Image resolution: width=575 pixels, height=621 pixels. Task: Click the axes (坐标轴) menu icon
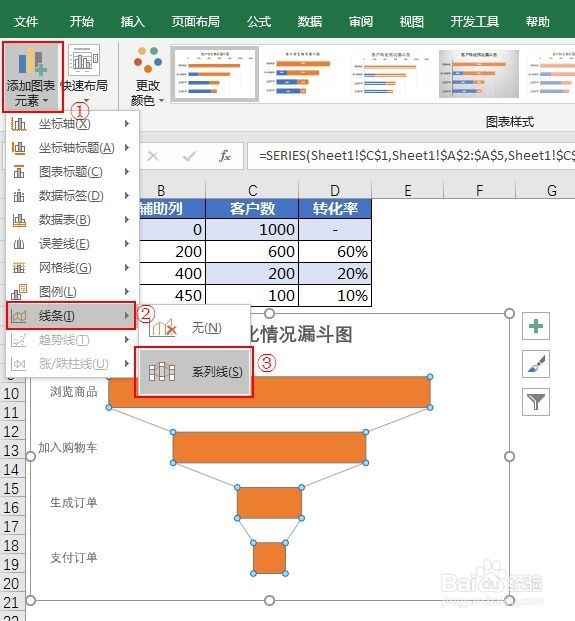point(19,124)
